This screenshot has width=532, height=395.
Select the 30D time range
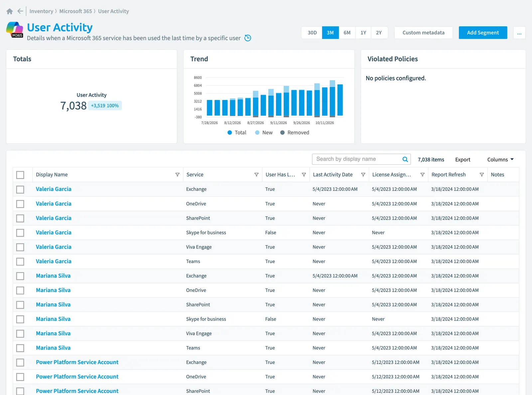tap(312, 33)
